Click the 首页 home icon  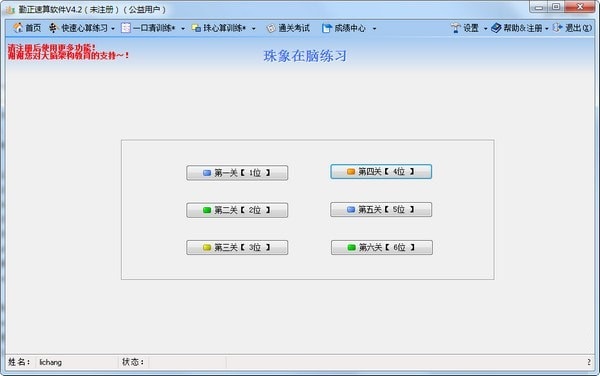(18, 28)
